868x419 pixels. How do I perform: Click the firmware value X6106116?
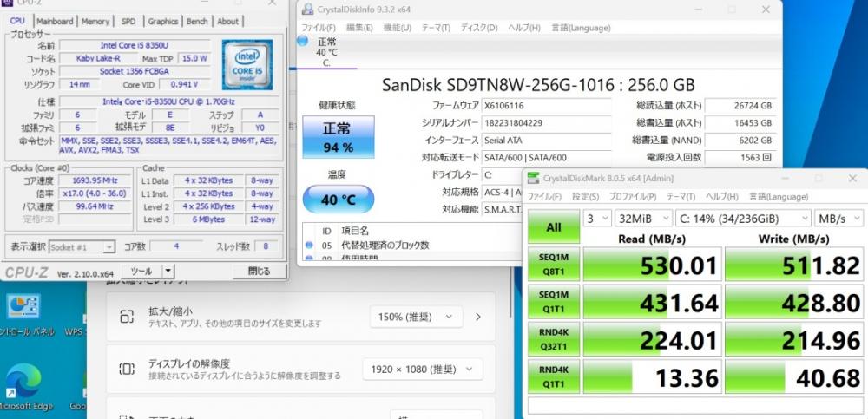546,106
